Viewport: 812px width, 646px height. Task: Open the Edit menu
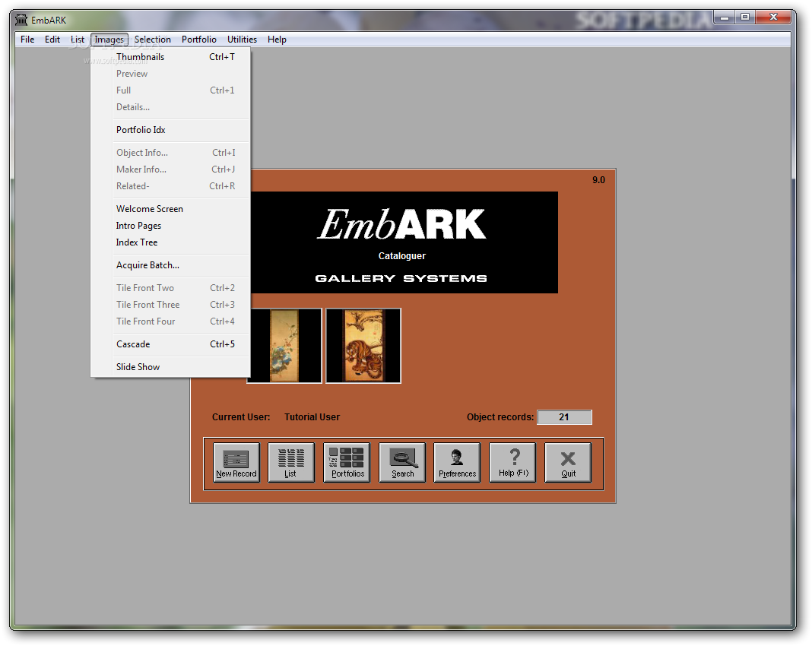(x=52, y=40)
